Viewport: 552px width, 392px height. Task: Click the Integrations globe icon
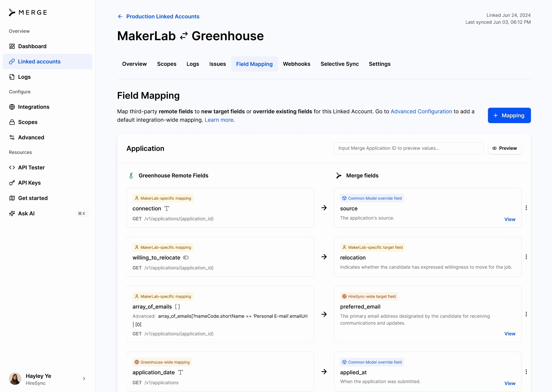point(12,107)
